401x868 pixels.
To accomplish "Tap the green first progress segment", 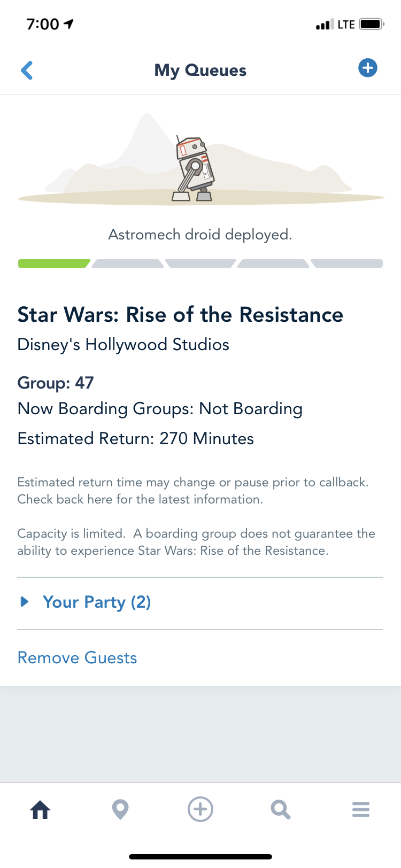I will [53, 263].
